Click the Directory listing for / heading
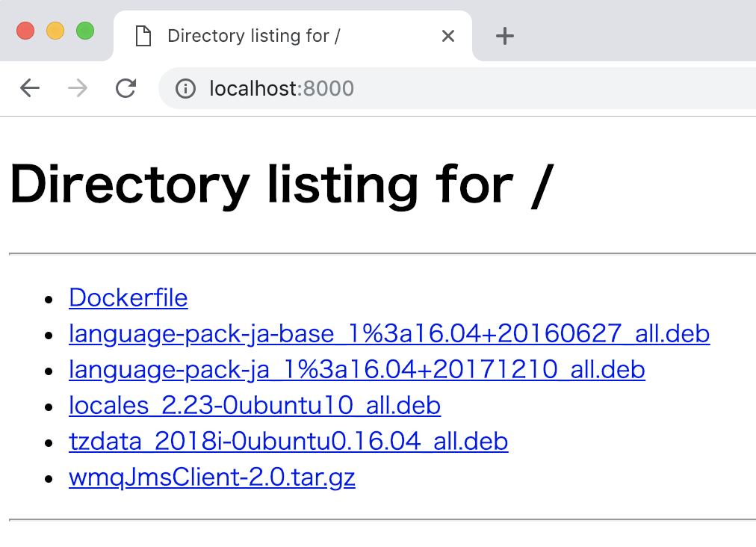Image resolution: width=756 pixels, height=547 pixels. click(282, 186)
